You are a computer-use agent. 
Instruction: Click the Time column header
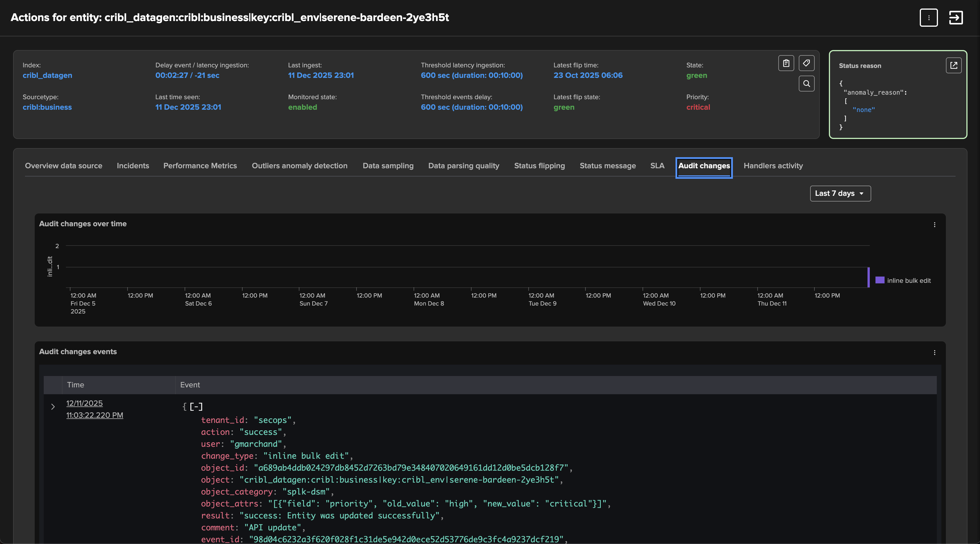click(x=75, y=385)
